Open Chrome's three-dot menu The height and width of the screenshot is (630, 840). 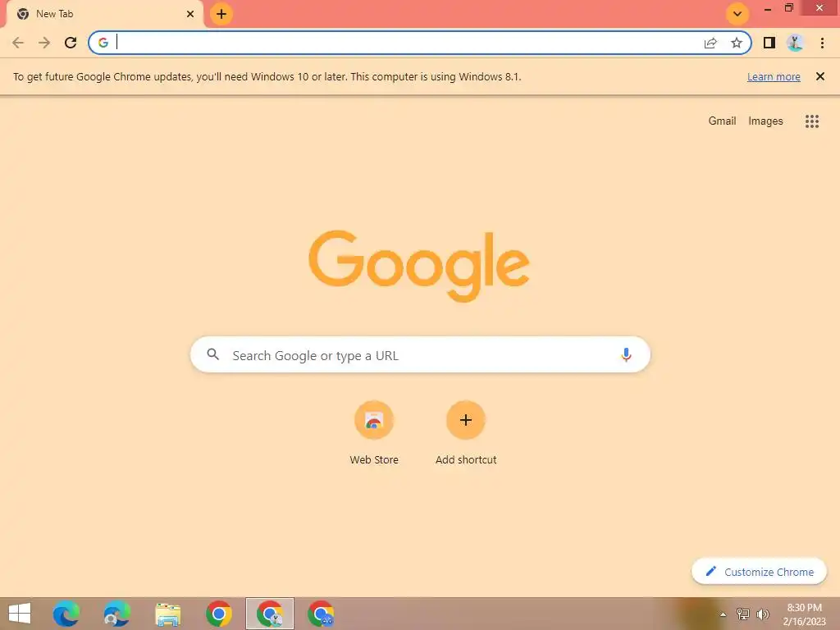pyautogui.click(x=822, y=43)
